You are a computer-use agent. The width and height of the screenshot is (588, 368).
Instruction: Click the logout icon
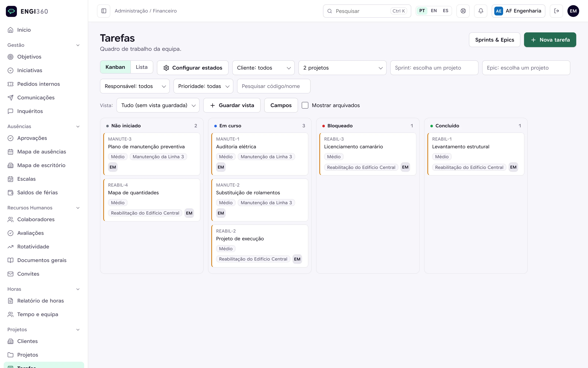(x=556, y=11)
